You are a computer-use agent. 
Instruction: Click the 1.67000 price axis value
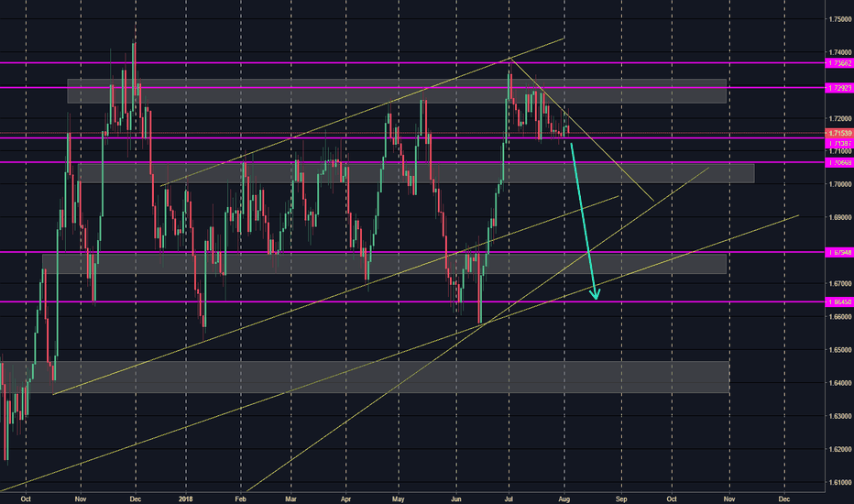[840, 283]
